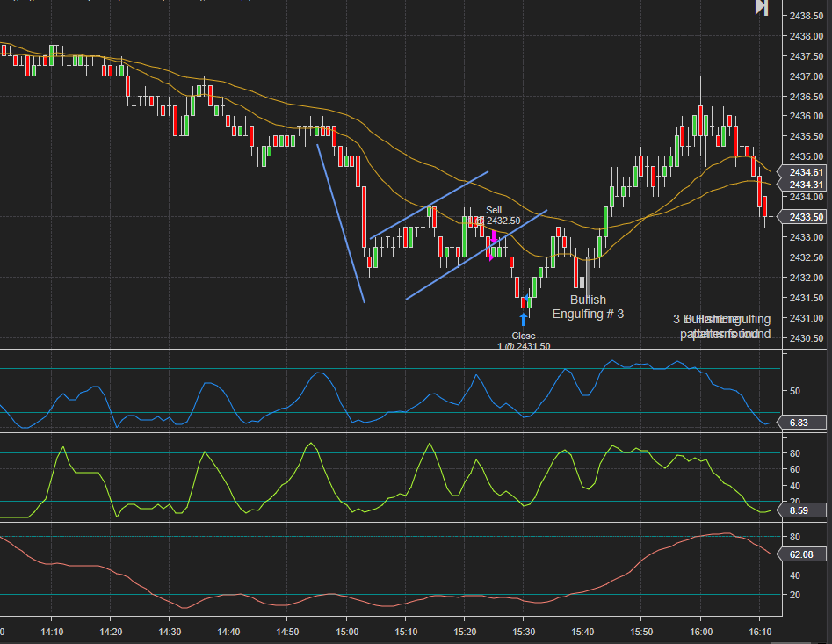
Task: Click the 6.83 indicator value tag
Action: click(x=799, y=423)
